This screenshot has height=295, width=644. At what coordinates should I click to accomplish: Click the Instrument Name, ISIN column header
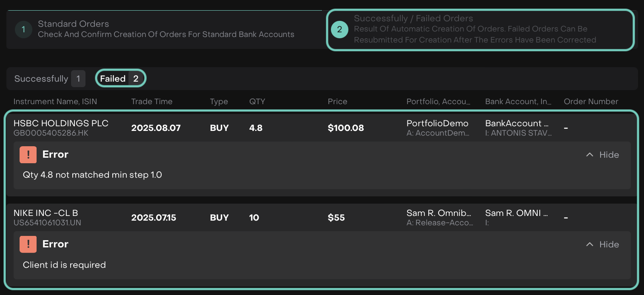coord(55,102)
